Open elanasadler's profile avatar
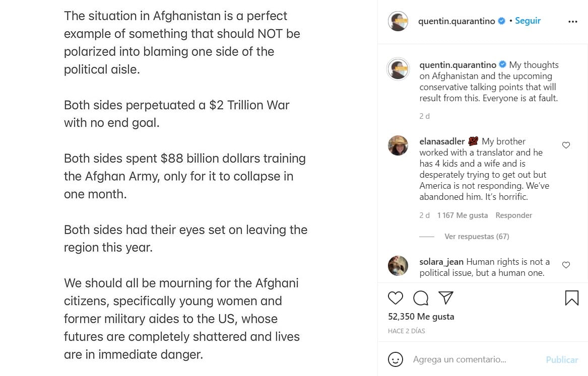 tap(398, 145)
